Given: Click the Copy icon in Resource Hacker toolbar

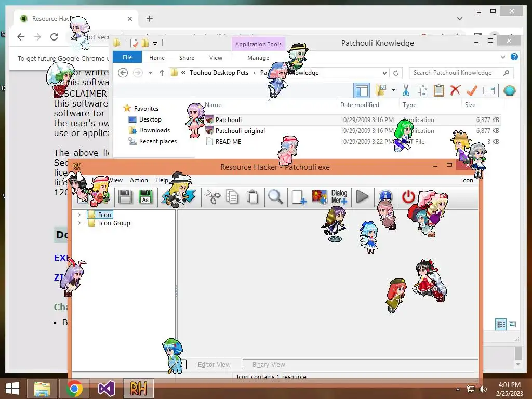Looking at the screenshot, I should [x=232, y=197].
